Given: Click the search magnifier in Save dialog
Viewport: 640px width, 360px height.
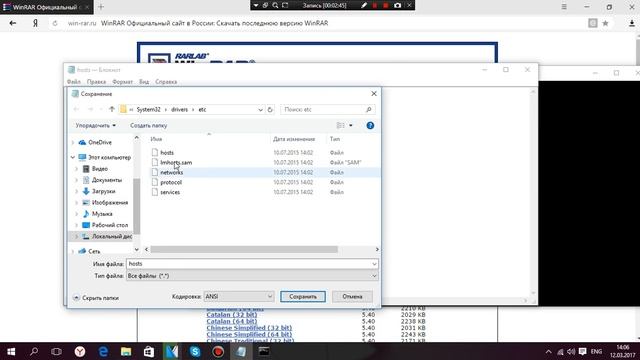Looking at the screenshot, I should pyautogui.click(x=369, y=109).
